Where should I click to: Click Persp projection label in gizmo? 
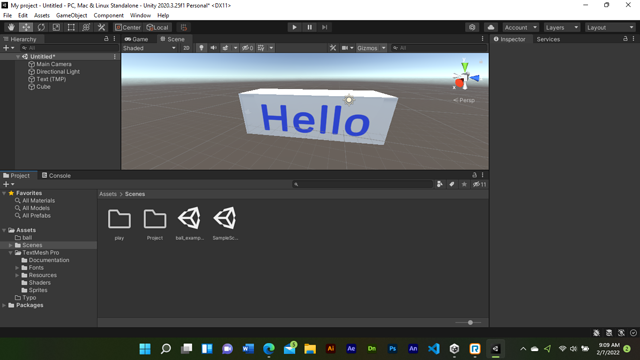coord(464,100)
